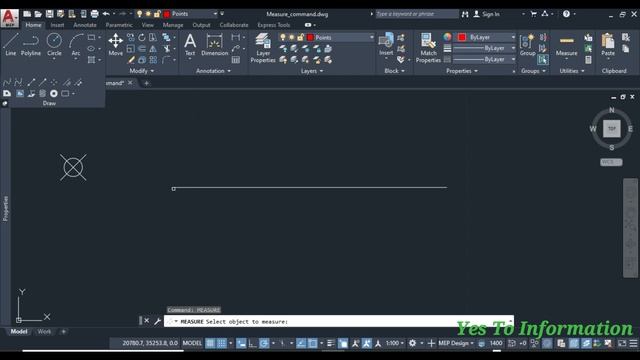Open the Parametric ribbon tab
Screen dimensions: 640x360
pyautogui.click(x=119, y=25)
